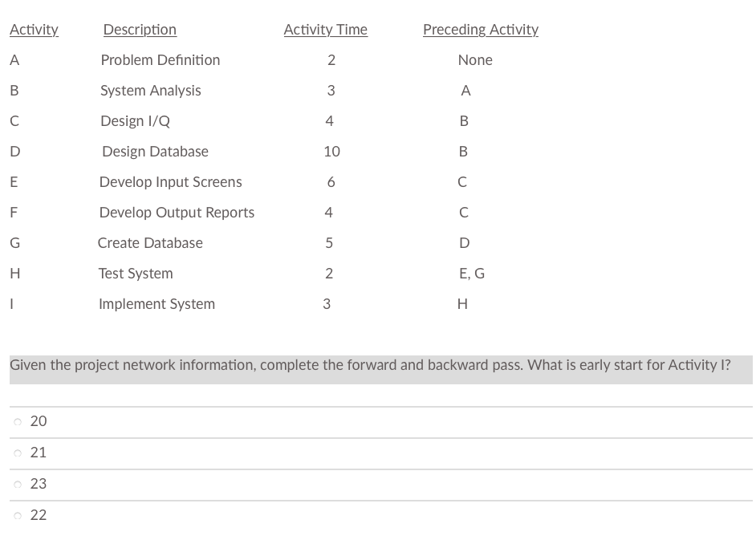This screenshot has height=544, width=756.
Task: Click the Design Database row for Activity D
Action: tap(154, 152)
